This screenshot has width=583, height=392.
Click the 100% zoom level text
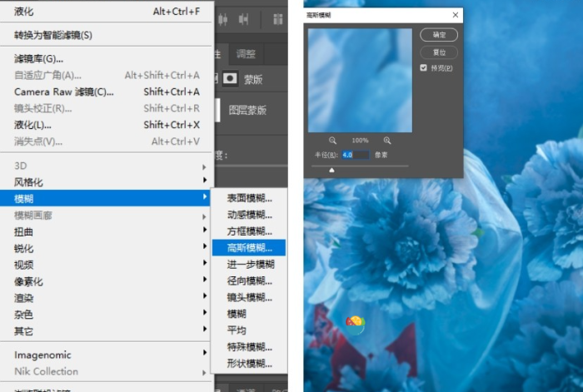[360, 141]
